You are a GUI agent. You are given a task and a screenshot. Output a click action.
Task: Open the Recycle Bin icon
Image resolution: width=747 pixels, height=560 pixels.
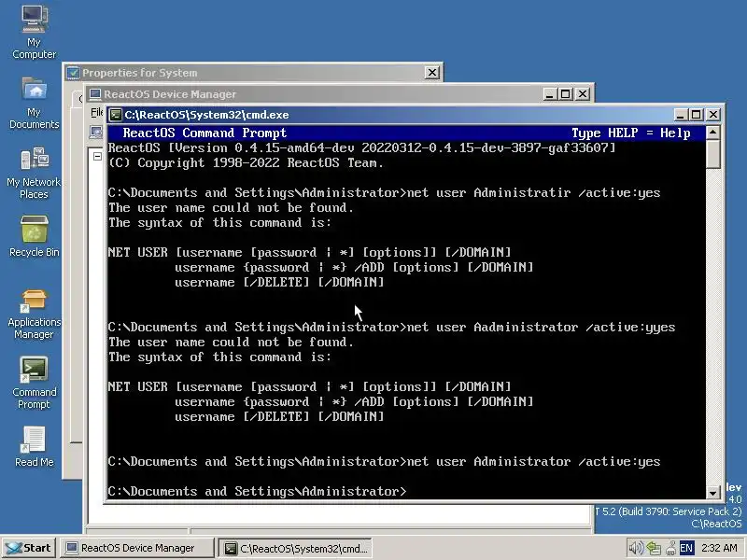tap(34, 236)
